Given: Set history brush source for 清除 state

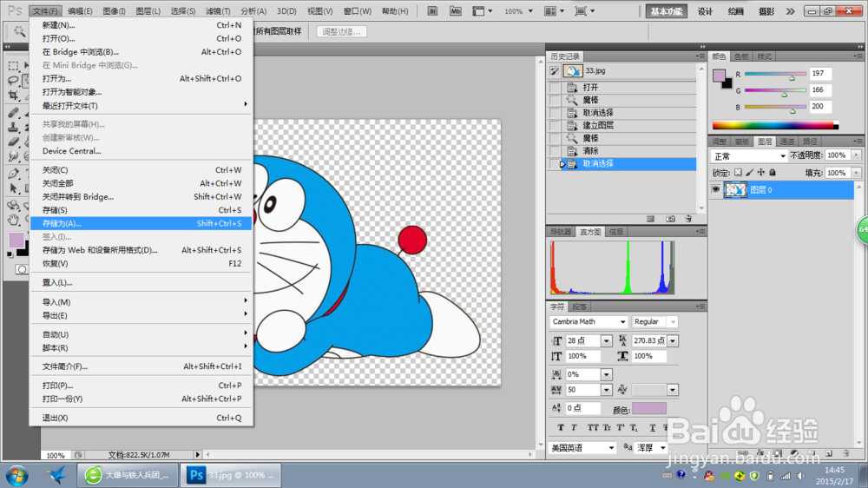Looking at the screenshot, I should (554, 151).
